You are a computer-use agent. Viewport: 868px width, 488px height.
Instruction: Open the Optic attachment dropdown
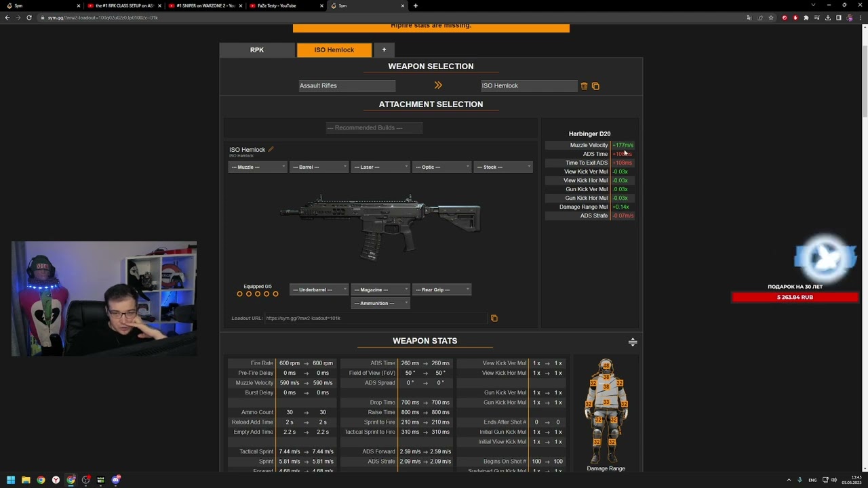pos(441,167)
